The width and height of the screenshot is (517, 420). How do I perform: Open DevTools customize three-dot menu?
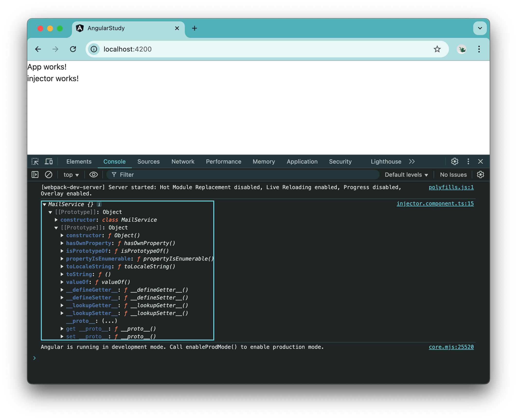(468, 161)
